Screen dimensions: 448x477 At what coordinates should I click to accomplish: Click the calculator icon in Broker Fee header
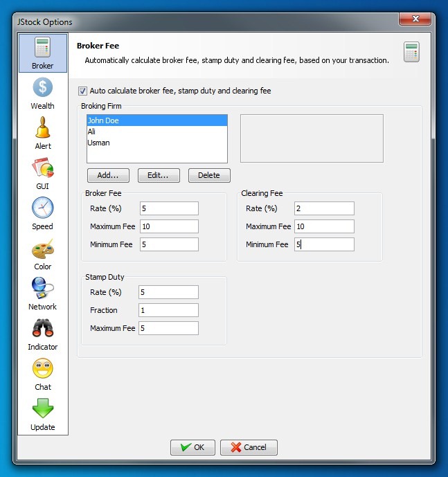tap(411, 52)
